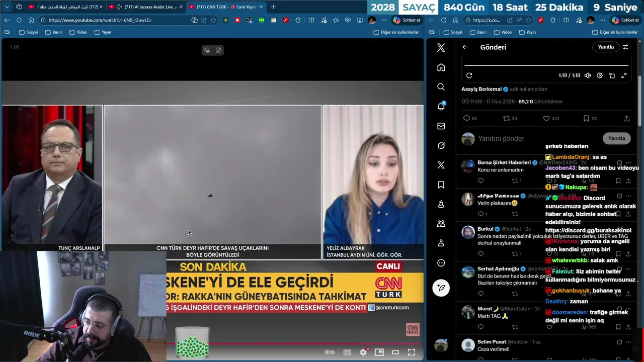Reload the X page in right browser
Image resolution: width=644 pixels, height=362 pixels.
tap(444, 20)
